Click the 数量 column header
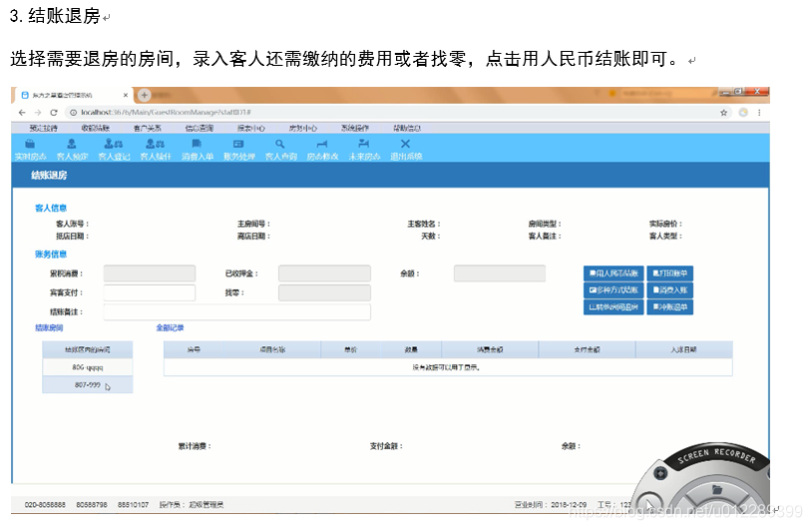 pyautogui.click(x=411, y=349)
